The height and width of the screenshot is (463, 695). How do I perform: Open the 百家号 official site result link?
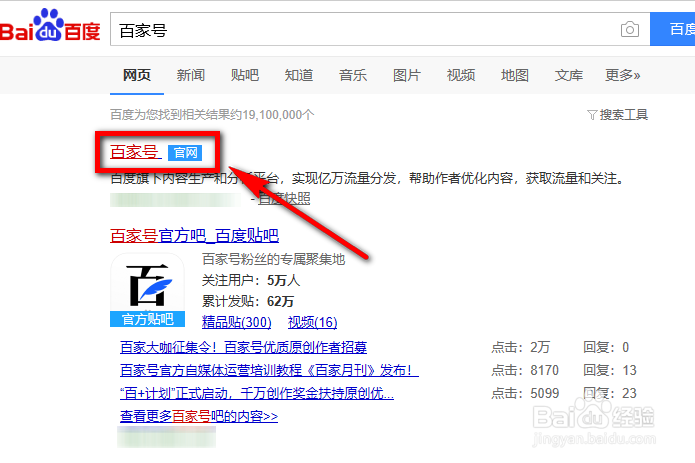click(134, 152)
